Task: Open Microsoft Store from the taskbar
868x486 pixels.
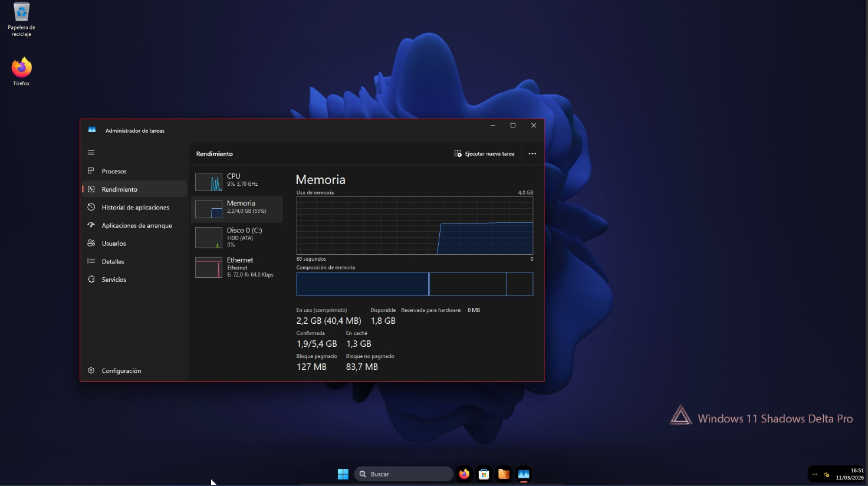Action: pos(484,474)
